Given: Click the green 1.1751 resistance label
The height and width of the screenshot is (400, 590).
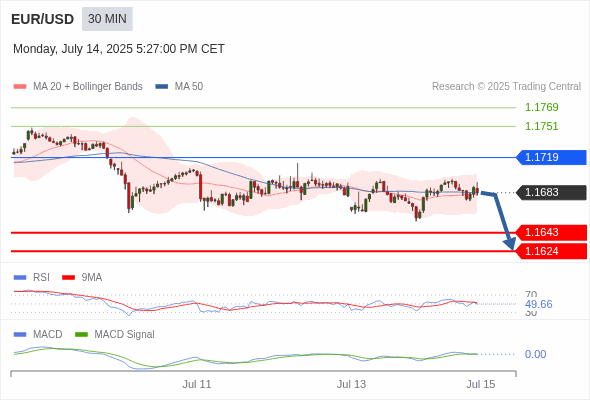Looking at the screenshot, I should [541, 126].
